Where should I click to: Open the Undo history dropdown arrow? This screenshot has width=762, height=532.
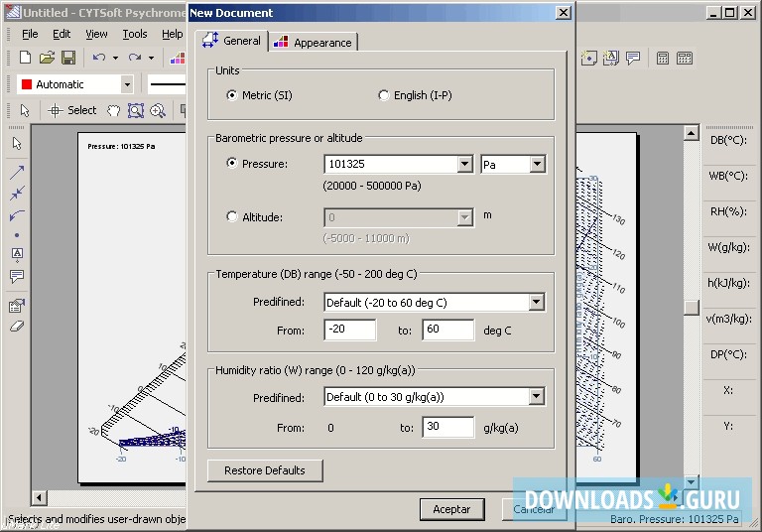pyautogui.click(x=116, y=58)
